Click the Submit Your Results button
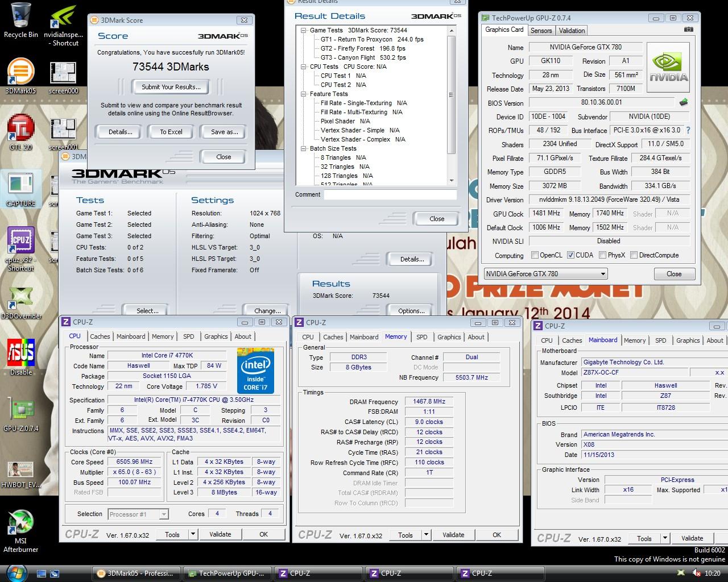The width and height of the screenshot is (728, 582). point(171,87)
